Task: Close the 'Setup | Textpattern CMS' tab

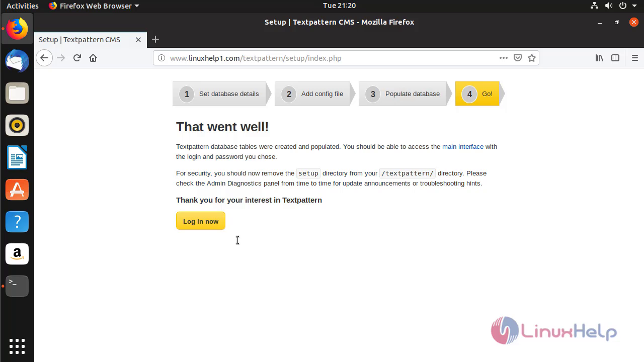Action: [138, 40]
